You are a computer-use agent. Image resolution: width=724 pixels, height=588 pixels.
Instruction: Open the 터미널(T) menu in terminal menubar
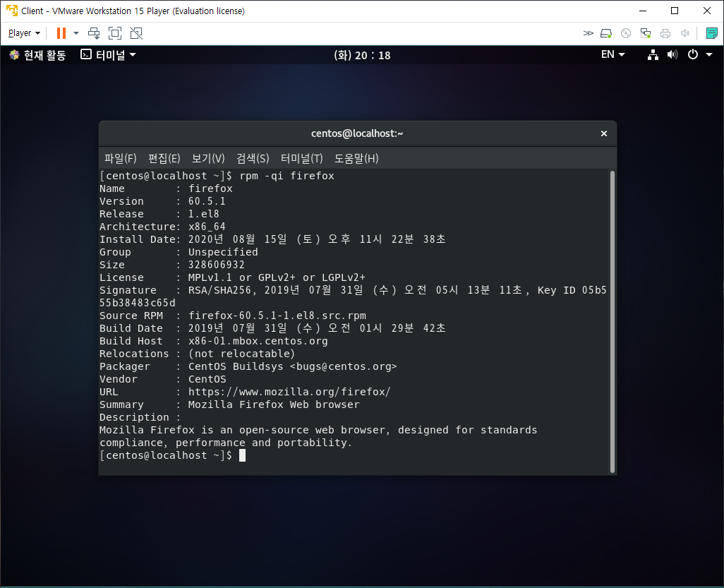coord(302,158)
